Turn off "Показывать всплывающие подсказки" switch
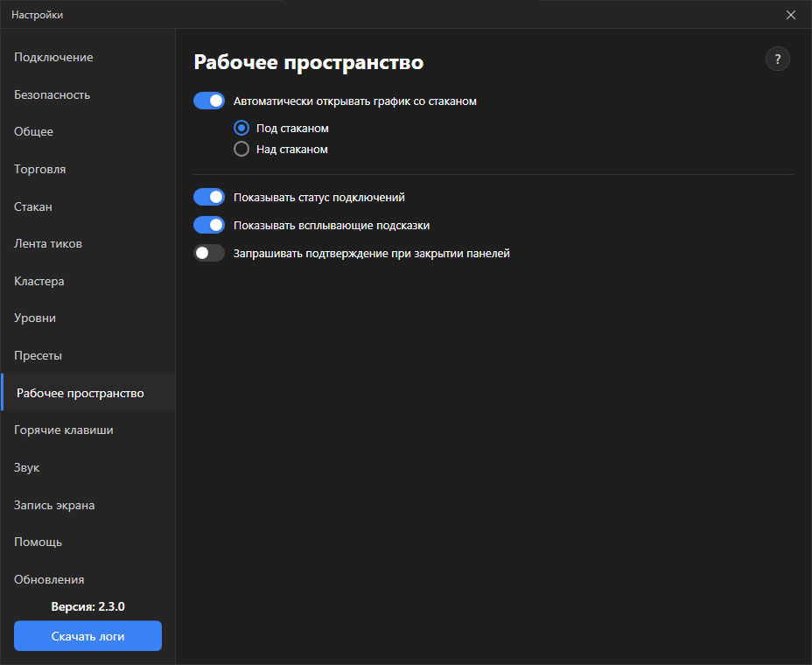Image resolution: width=812 pixels, height=665 pixels. click(x=209, y=225)
